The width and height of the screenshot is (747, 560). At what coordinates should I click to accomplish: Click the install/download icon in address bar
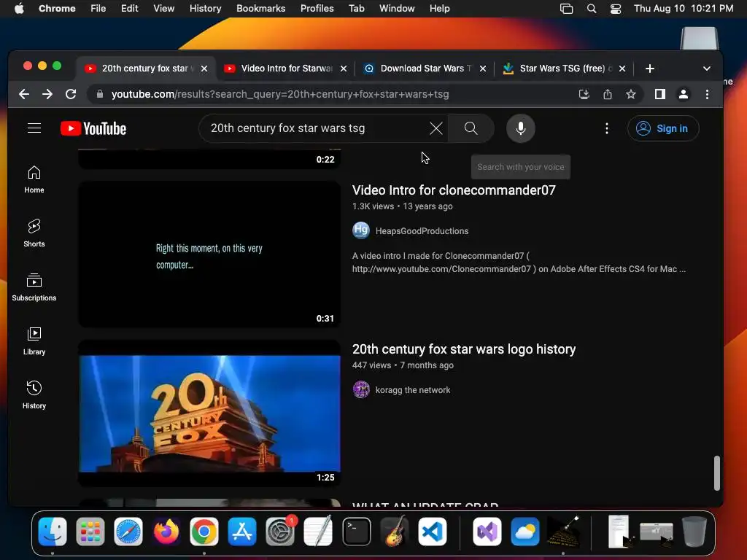click(584, 94)
